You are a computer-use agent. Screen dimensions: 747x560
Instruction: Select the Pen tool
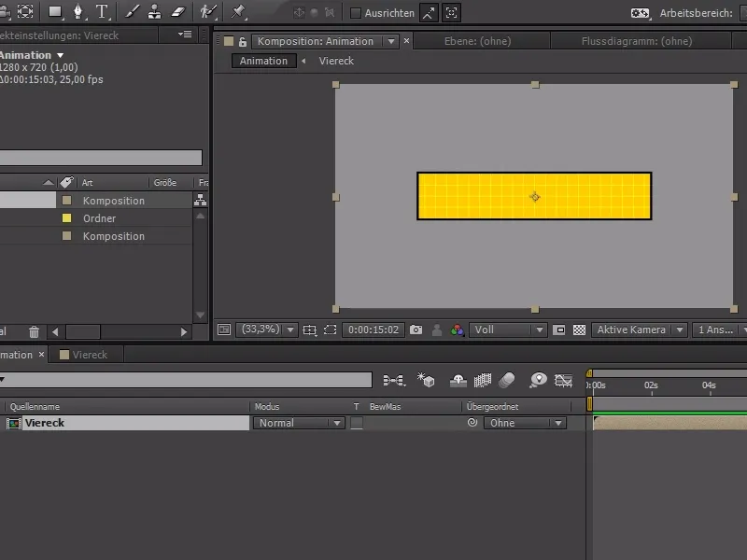click(78, 12)
